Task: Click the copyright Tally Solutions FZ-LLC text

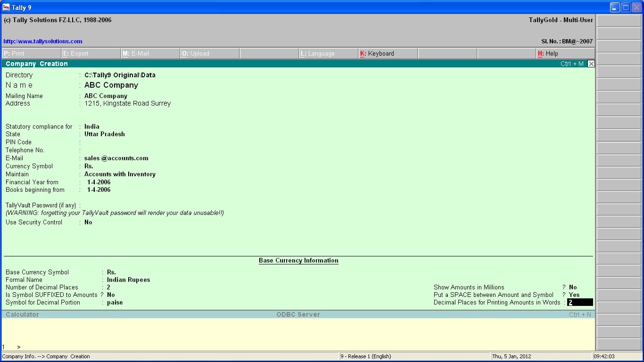Action: pos(58,20)
